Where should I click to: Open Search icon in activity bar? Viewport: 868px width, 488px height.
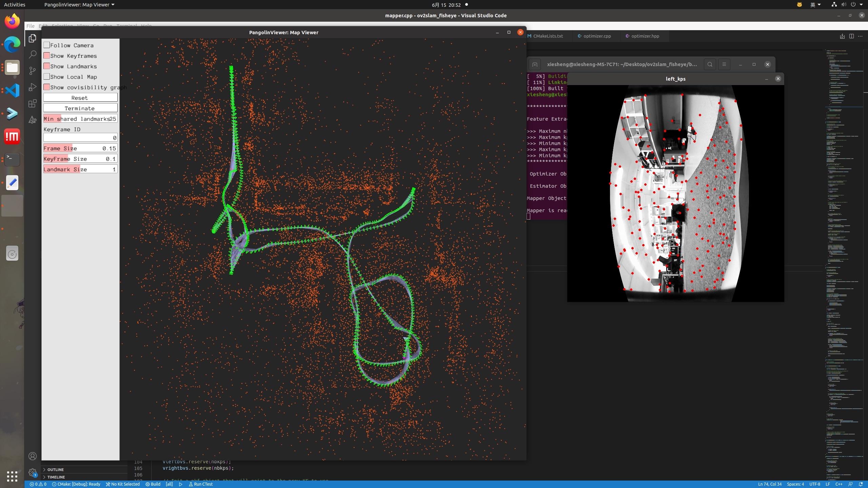pos(33,54)
